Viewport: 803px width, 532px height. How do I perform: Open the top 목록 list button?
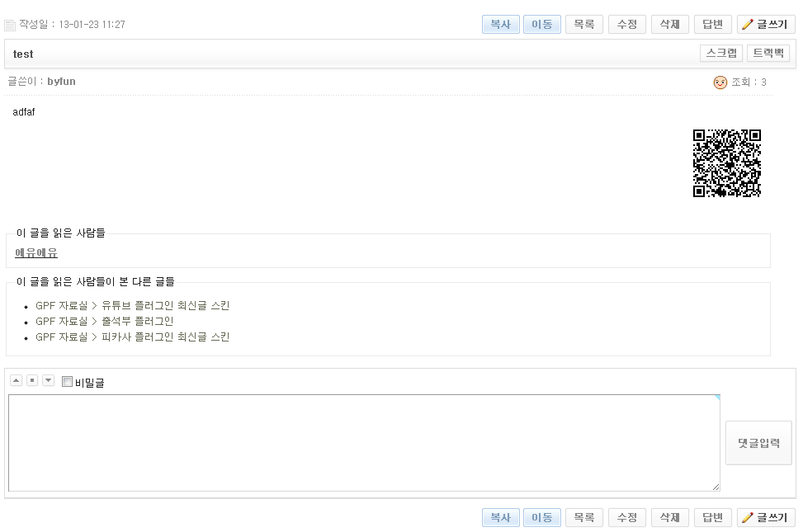[583, 25]
